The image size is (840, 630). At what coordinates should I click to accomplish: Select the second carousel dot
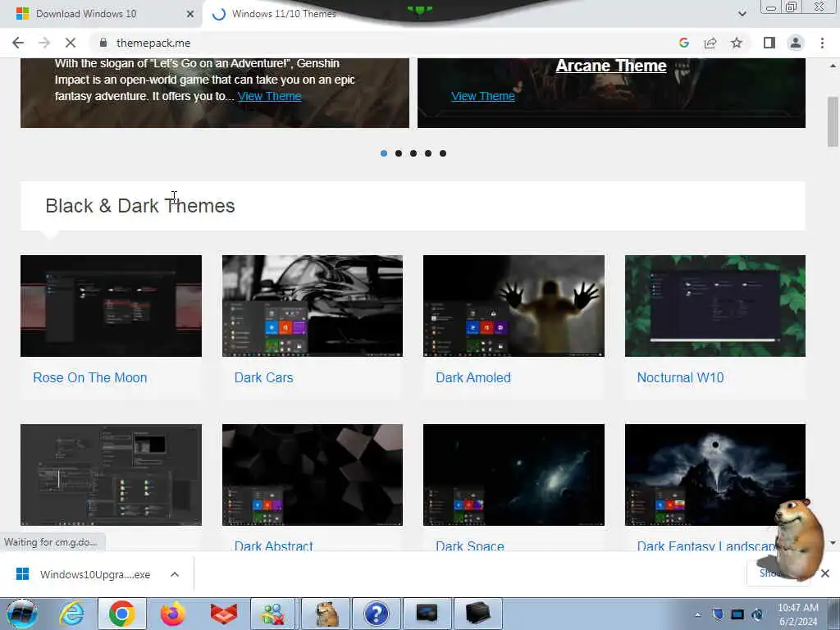click(399, 153)
